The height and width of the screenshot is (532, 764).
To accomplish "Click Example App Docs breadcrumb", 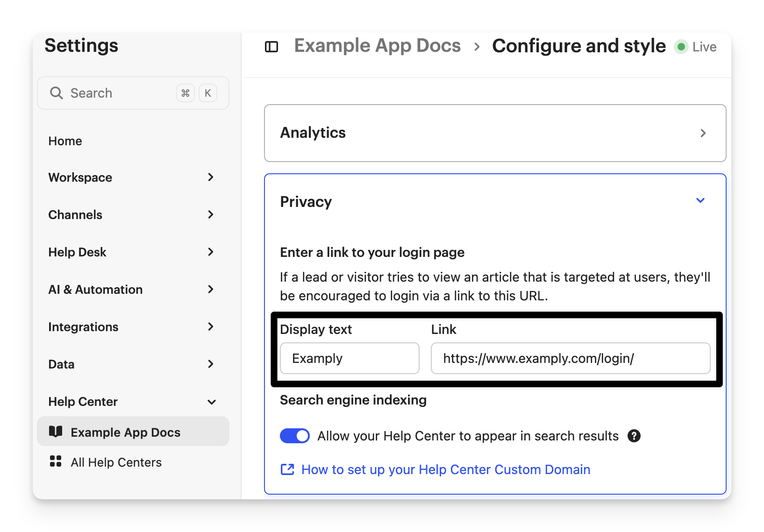I will 377,46.
